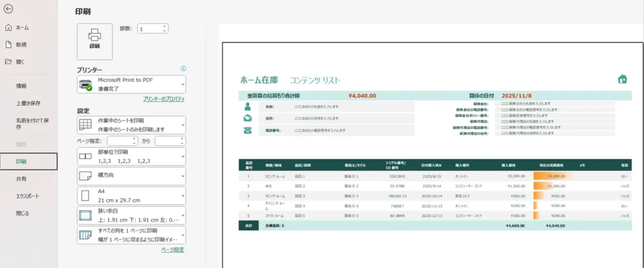
Task: Click the ダイニング ルーム room cell
Action: coord(275,206)
